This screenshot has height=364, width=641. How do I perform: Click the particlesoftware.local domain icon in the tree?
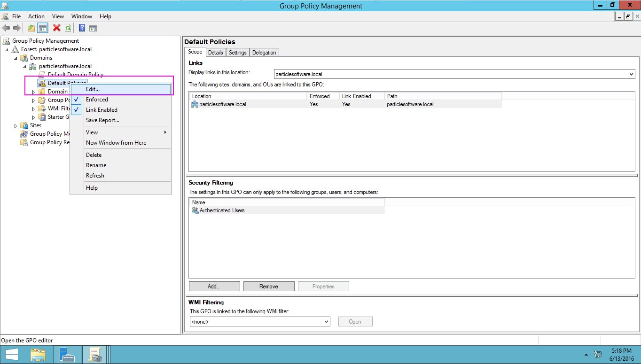pos(33,66)
